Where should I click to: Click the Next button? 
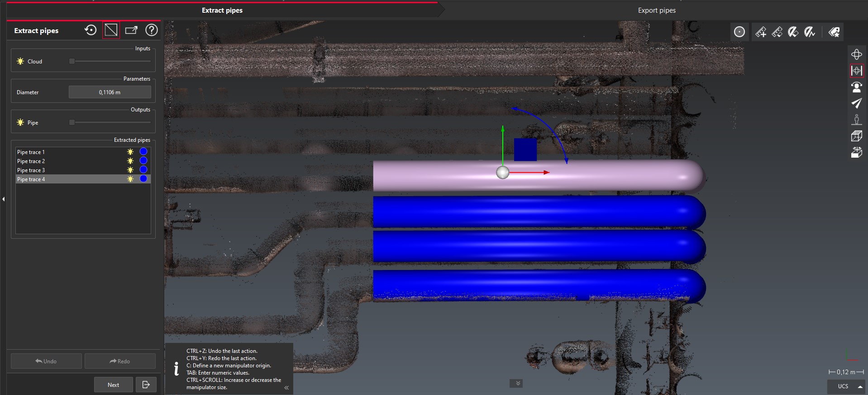113,385
